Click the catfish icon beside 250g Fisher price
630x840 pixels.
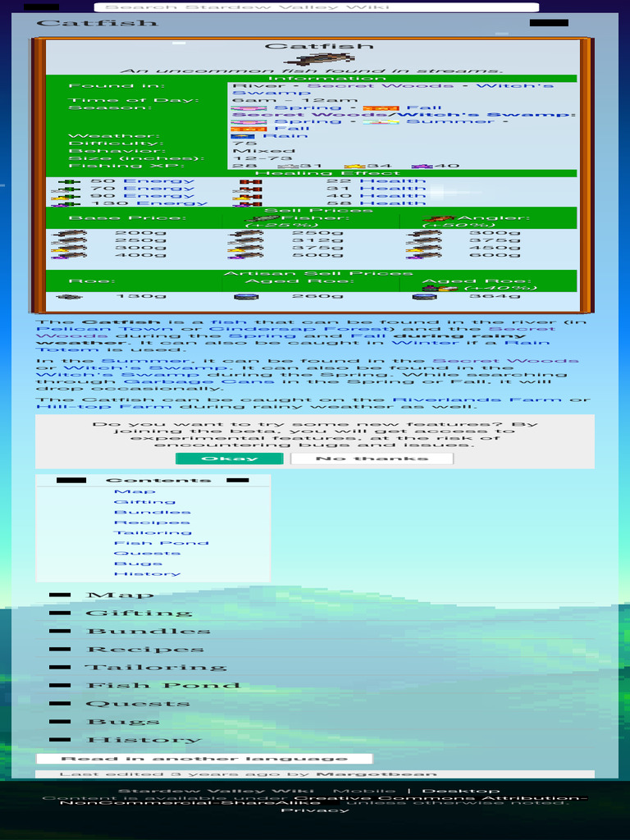(x=246, y=233)
